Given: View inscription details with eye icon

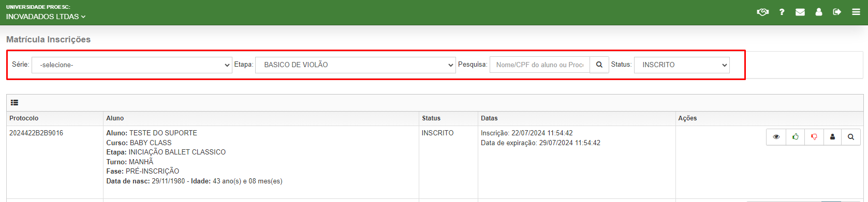Looking at the screenshot, I should point(776,137).
